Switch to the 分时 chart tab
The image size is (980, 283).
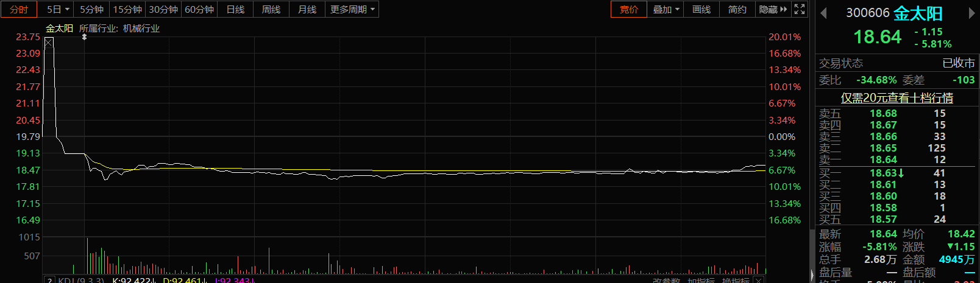click(x=19, y=9)
